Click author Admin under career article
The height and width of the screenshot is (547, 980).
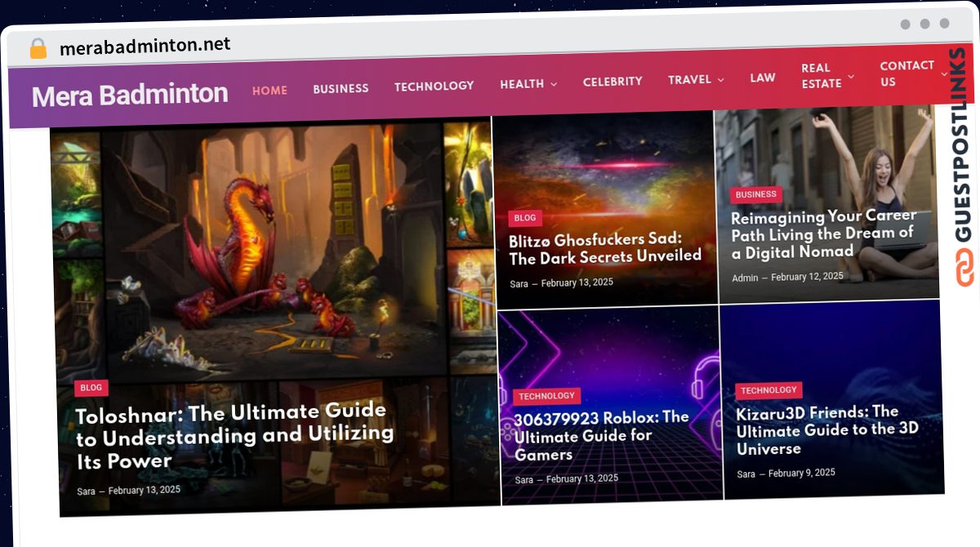745,278
